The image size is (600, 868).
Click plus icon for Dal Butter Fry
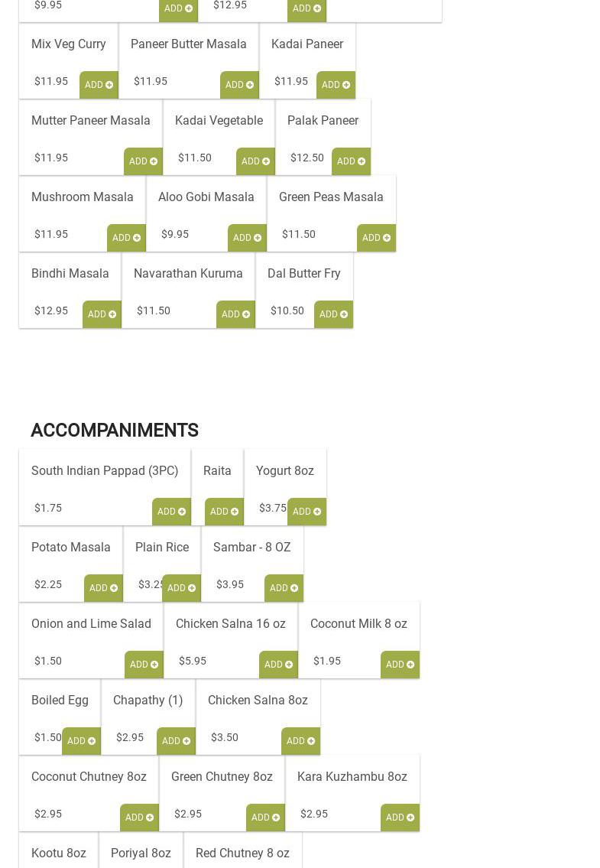tap(344, 314)
